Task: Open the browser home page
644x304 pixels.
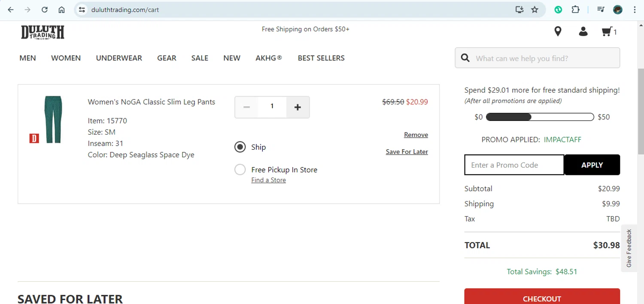Action: coord(61,9)
